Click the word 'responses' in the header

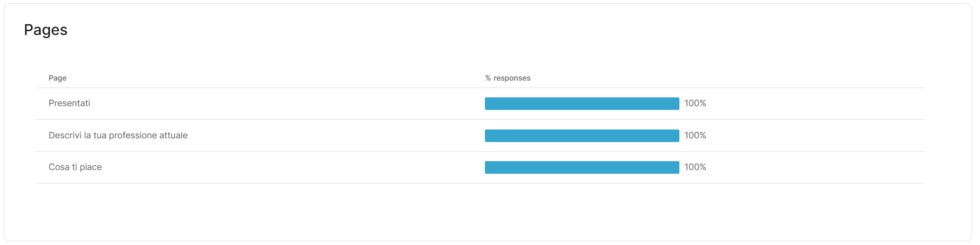coord(512,78)
